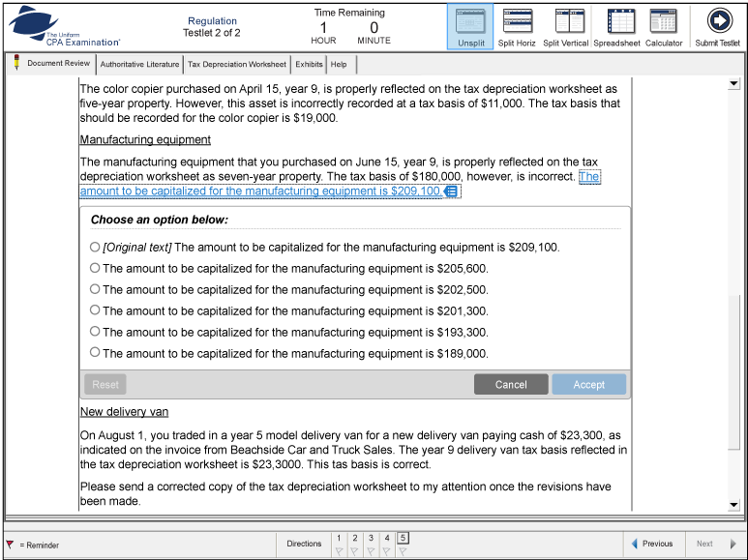Choose the $189,000 capitalized amount option
748x560 pixels.
[95, 353]
